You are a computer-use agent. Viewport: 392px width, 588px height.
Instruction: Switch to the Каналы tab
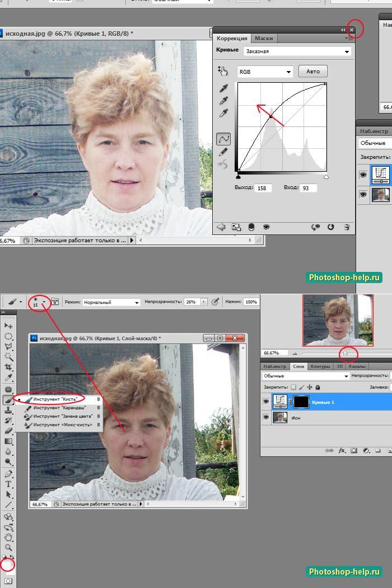click(356, 366)
